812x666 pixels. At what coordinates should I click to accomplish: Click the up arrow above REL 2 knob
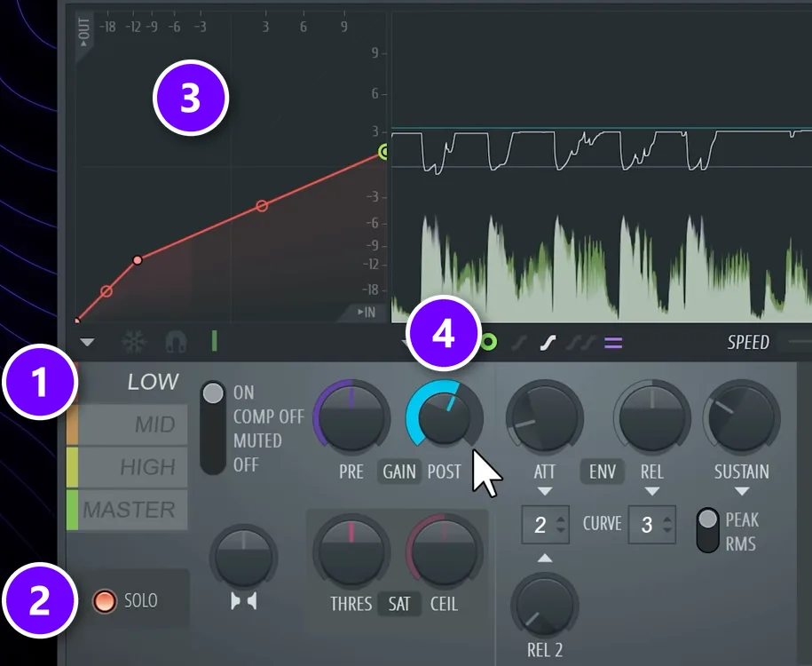click(545, 559)
